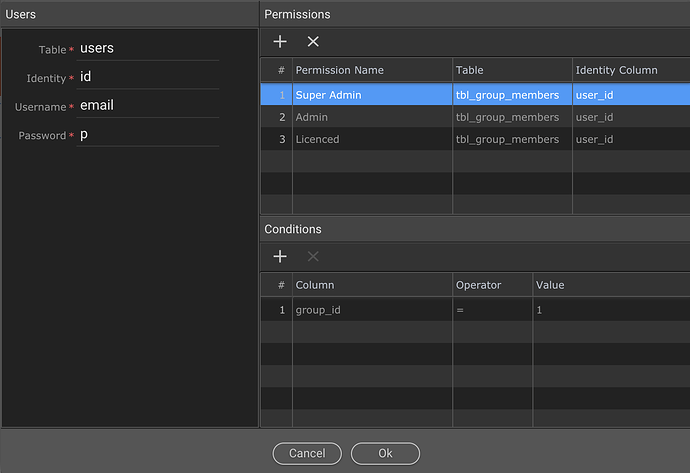Edit the Identity field containing id
This screenshot has height=473, width=690.
tap(148, 77)
